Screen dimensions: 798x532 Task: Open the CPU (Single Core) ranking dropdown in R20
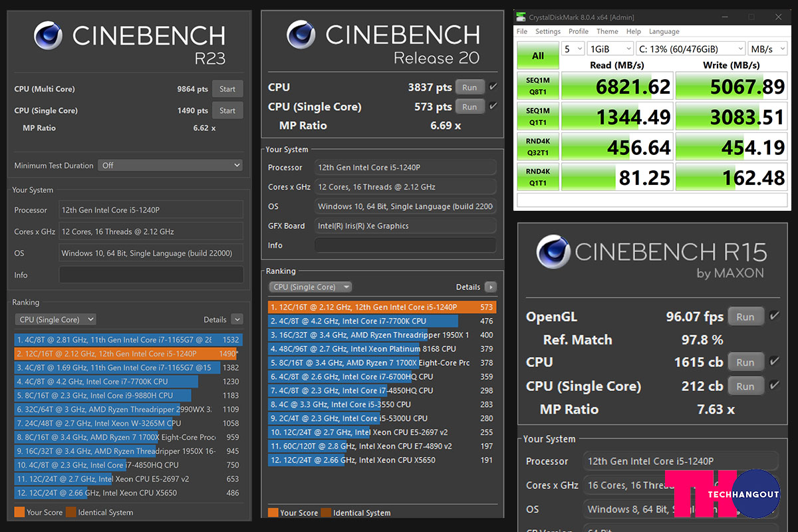311,287
